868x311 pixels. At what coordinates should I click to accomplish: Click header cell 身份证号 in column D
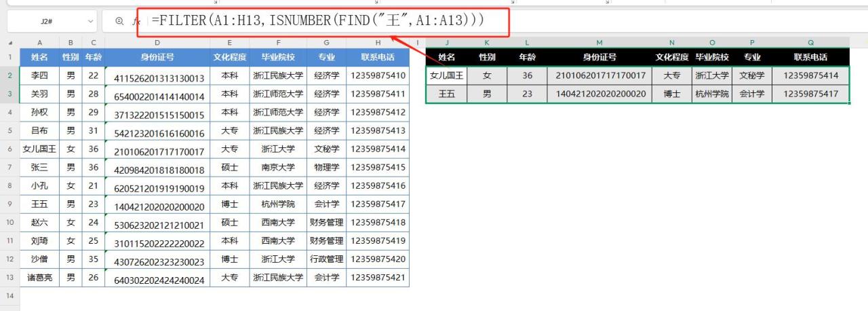pos(157,57)
